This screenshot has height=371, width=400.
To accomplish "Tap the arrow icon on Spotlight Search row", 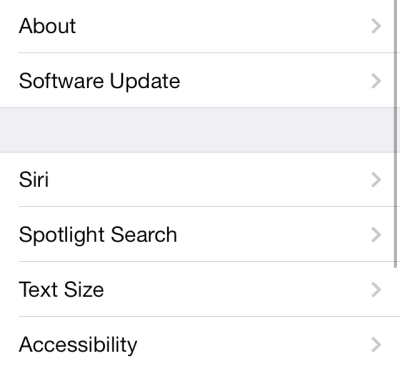I will pyautogui.click(x=376, y=235).
